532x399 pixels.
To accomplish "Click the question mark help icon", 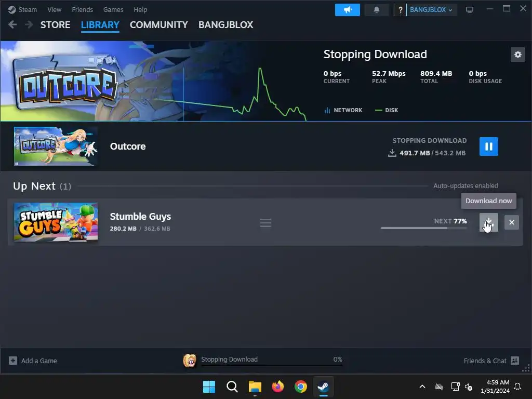I will 400,10.
